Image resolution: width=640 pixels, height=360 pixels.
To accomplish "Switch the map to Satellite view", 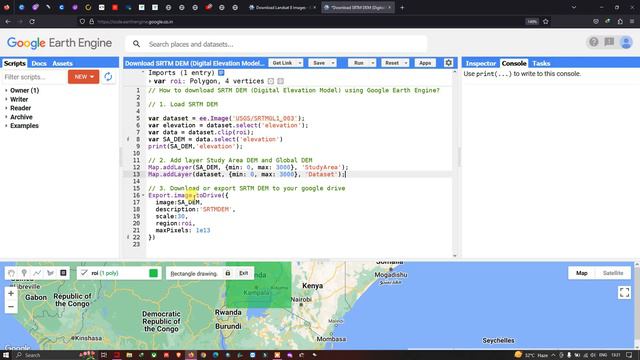I will tap(613, 273).
